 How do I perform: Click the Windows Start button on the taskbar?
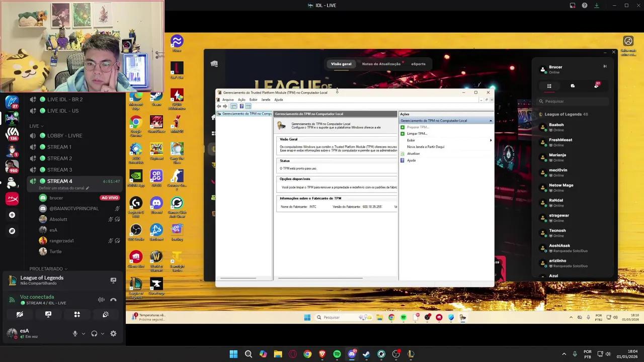[x=233, y=354]
